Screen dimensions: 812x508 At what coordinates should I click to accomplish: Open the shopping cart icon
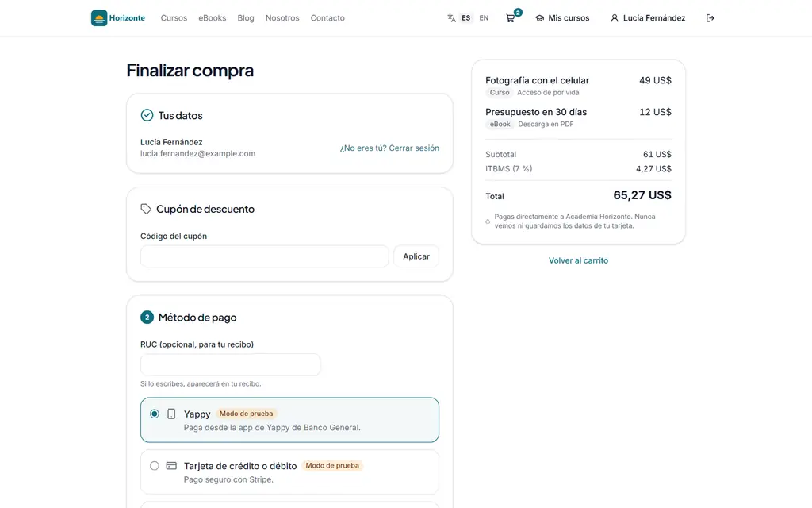[x=511, y=18]
